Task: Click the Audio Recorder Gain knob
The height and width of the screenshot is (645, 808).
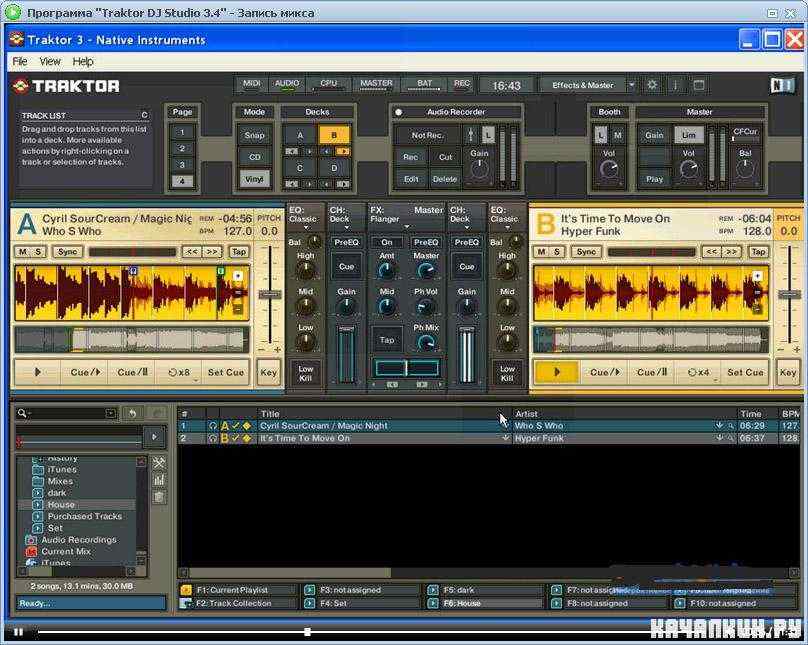Action: tap(479, 168)
